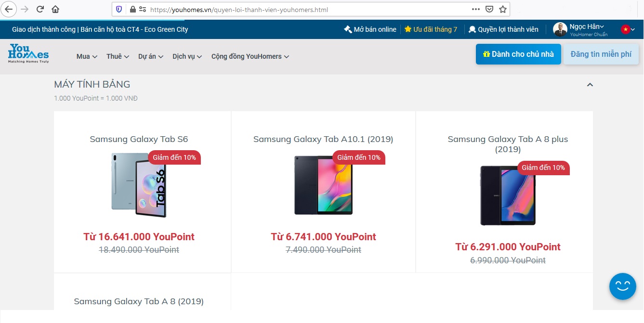This screenshot has height=323, width=644.
Task: Bookmark this page with the star icon
Action: point(502,9)
